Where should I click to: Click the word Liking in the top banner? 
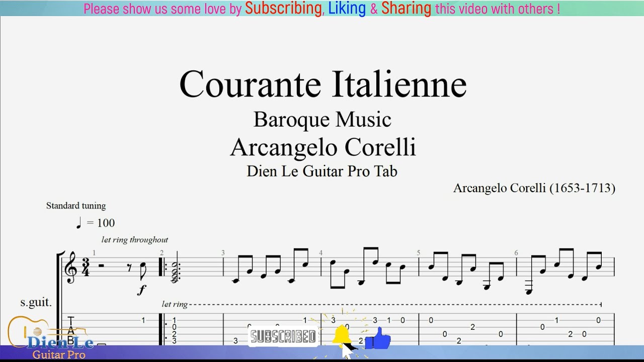click(347, 9)
